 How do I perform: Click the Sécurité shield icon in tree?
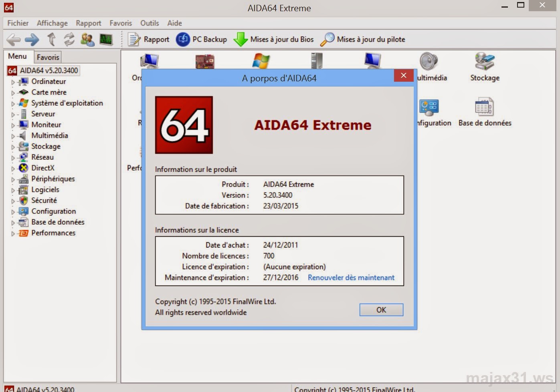(24, 200)
